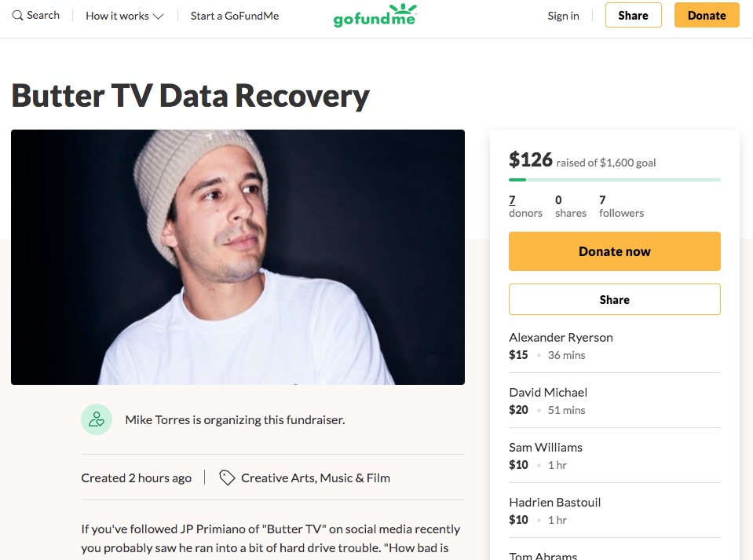Open the Sign in page
The width and height of the screenshot is (753, 560).
coord(563,16)
